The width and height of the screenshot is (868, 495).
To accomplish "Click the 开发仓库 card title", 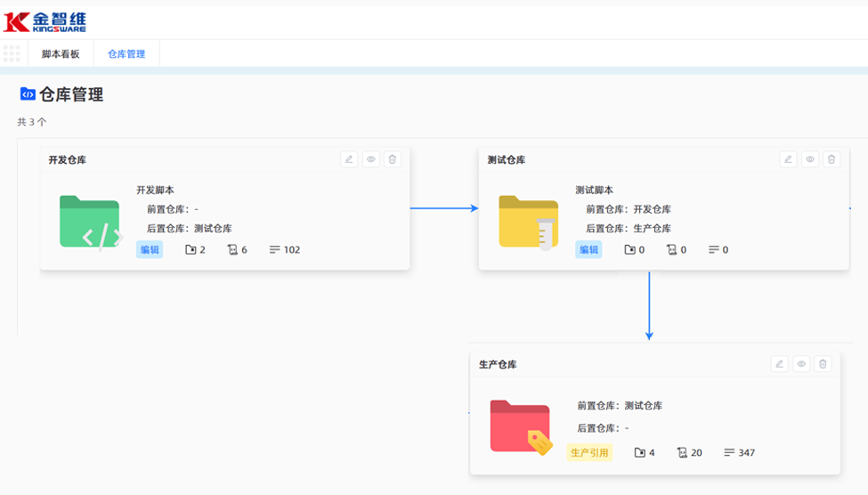I will click(67, 160).
